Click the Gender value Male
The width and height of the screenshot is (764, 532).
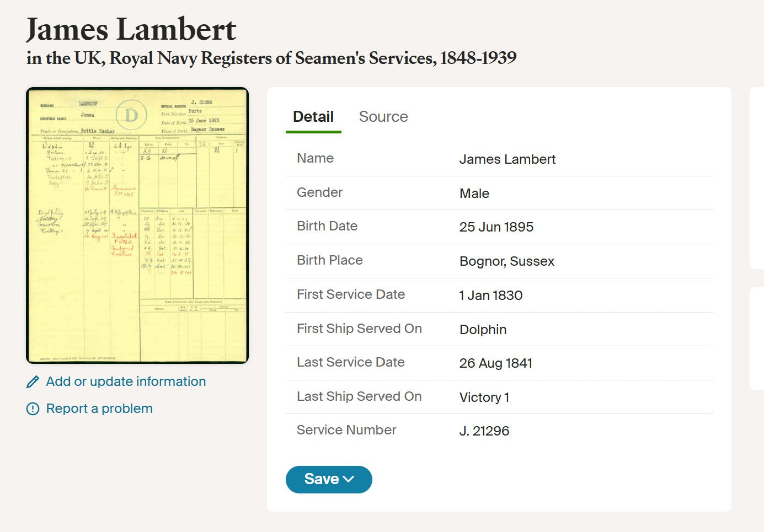(x=474, y=194)
